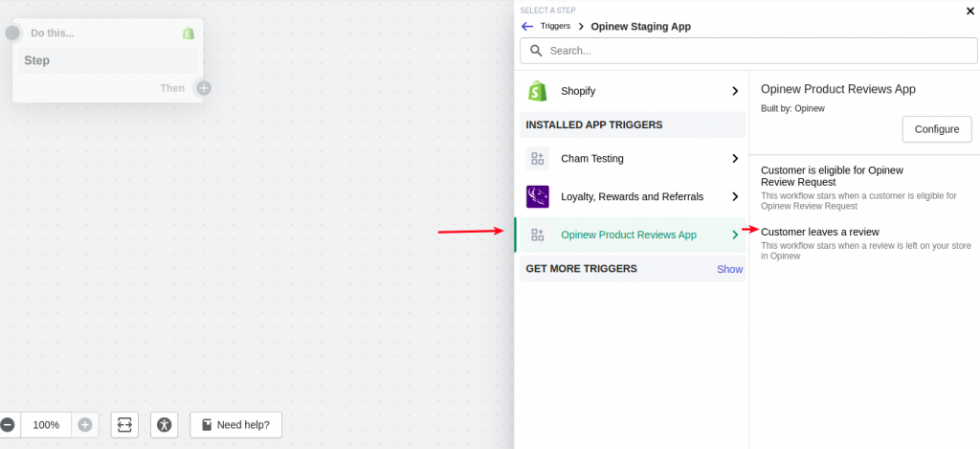Click the review left on your store description

coord(866,252)
